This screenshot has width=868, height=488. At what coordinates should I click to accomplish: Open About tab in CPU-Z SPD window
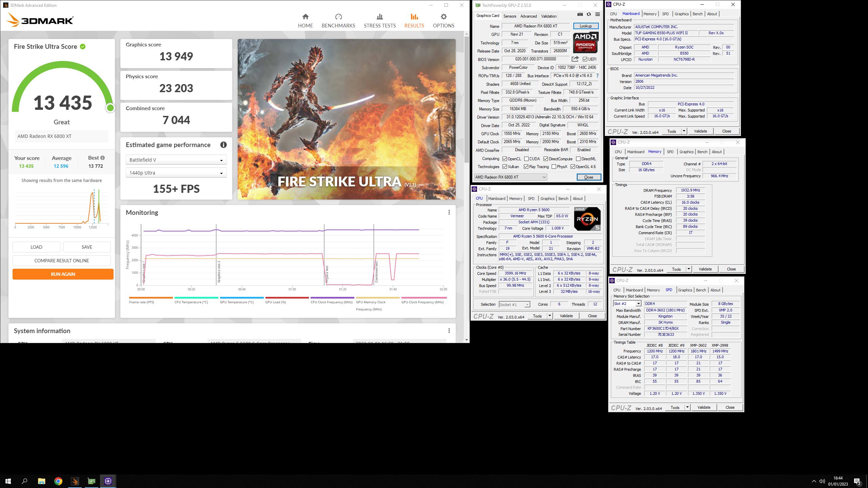click(715, 290)
